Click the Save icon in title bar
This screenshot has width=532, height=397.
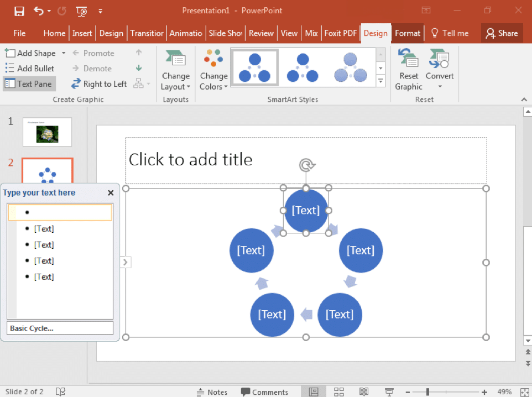click(x=19, y=11)
